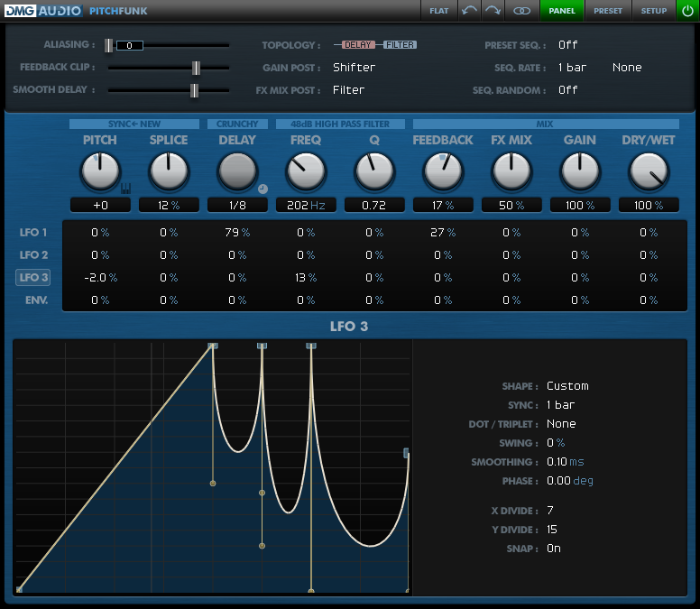Click the linked-circles A/B compare icon
700x609 pixels.
click(x=521, y=11)
